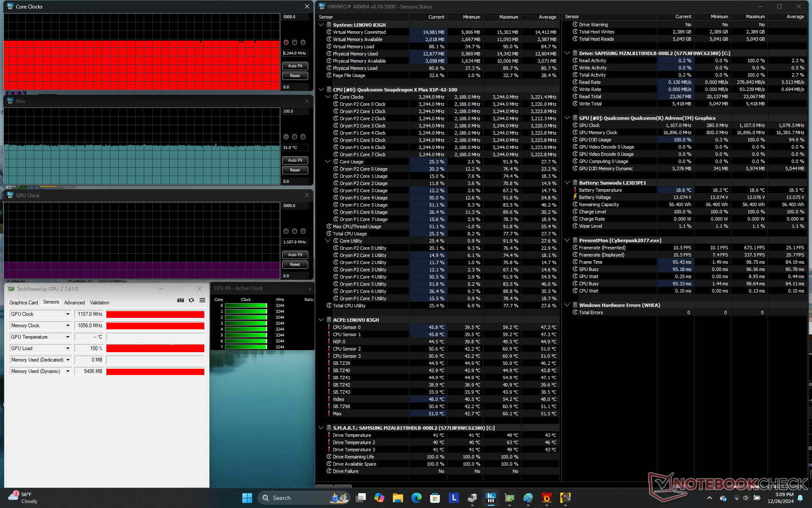812x508 pixels.
Task: Collapse the CPU [#0] Snapdragon X Plus group
Action: coord(321,90)
